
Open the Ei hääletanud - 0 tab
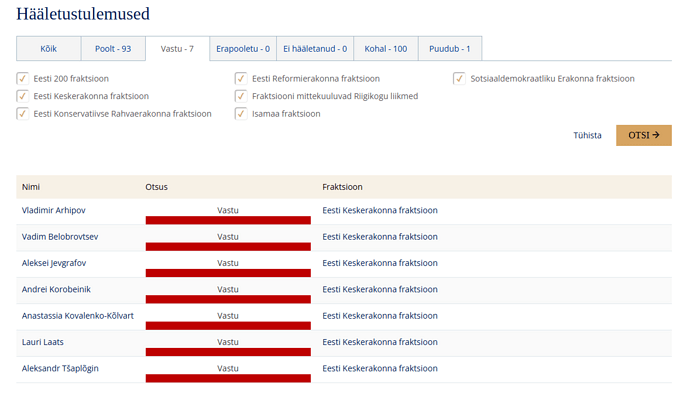315,49
